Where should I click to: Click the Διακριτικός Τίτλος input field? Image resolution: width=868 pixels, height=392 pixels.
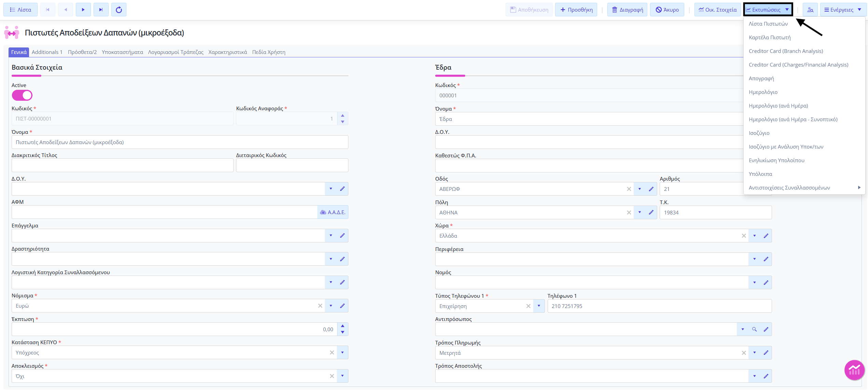coord(123,165)
